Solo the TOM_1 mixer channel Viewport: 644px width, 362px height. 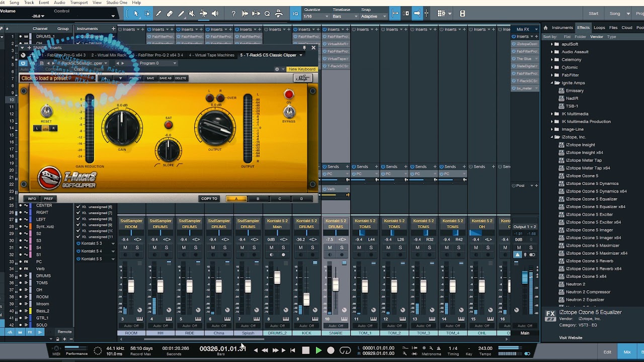coord(371,247)
